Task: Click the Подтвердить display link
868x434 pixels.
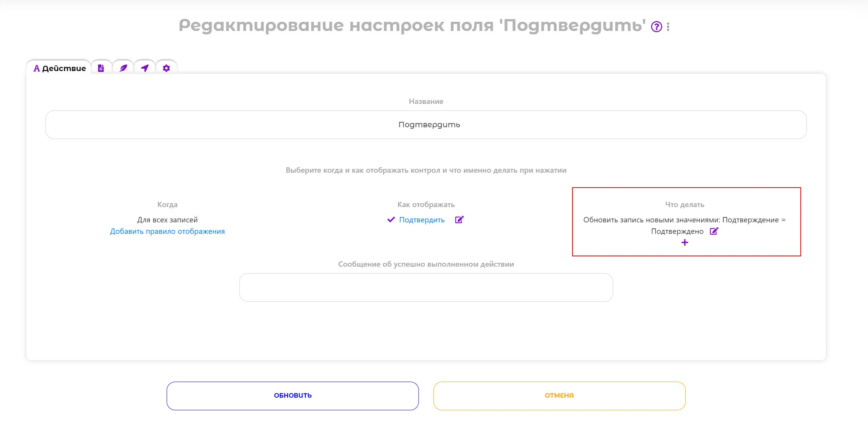Action: (422, 220)
